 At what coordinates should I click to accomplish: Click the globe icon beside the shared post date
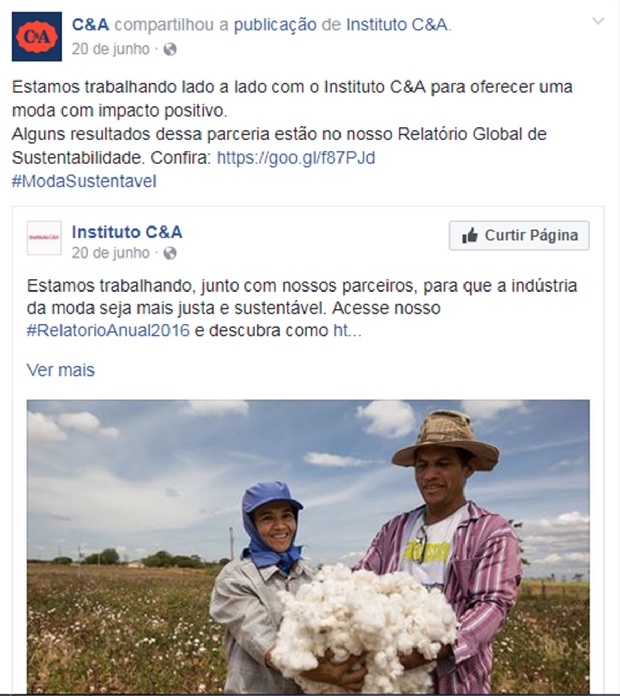tap(170, 253)
